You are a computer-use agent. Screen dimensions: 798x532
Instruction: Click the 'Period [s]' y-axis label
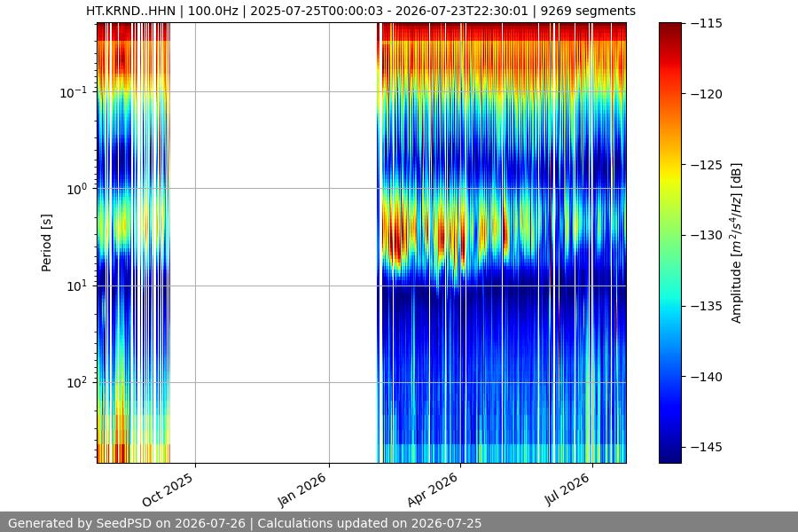(x=46, y=243)
